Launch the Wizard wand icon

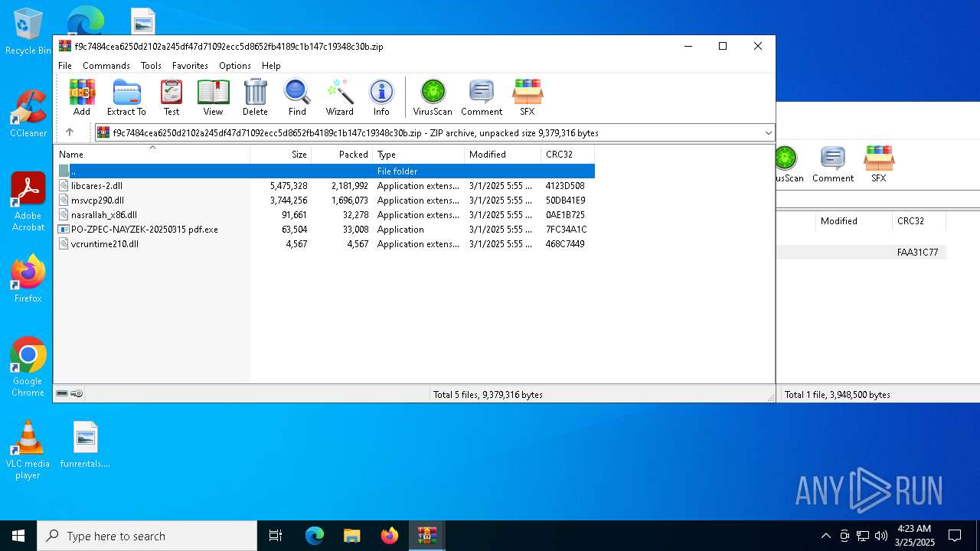pos(339,97)
